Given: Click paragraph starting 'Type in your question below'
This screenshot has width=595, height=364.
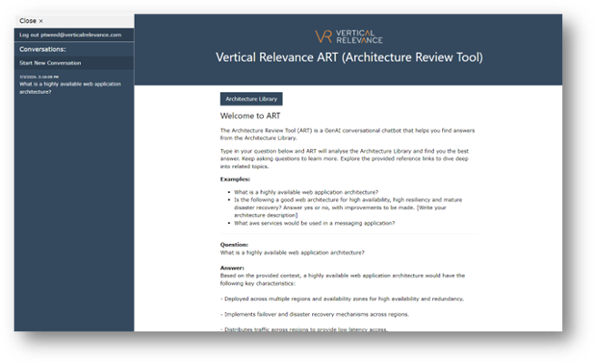Looking at the screenshot, I should (344, 158).
